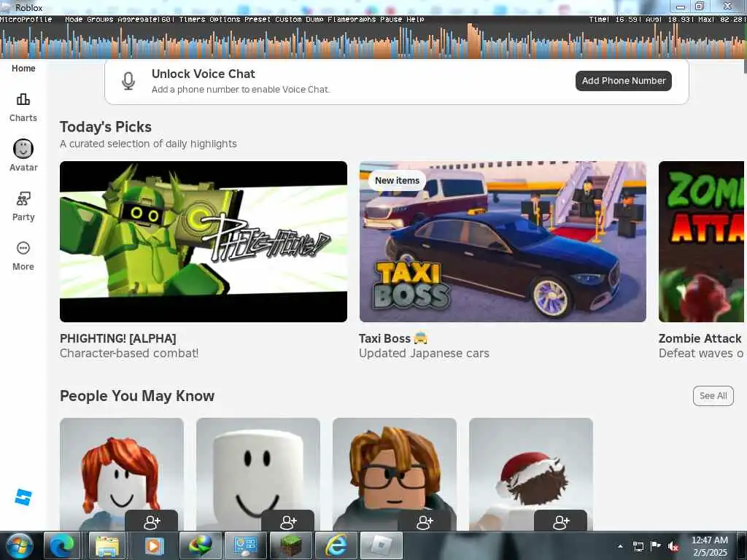This screenshot has height=560, width=747.
Task: Open the Party section in sidebar
Action: tap(23, 206)
